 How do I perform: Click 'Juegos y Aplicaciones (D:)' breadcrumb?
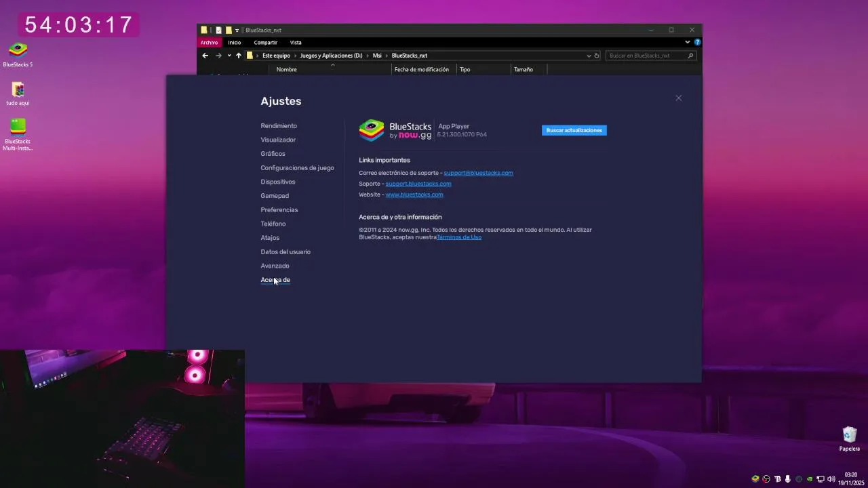tap(331, 56)
